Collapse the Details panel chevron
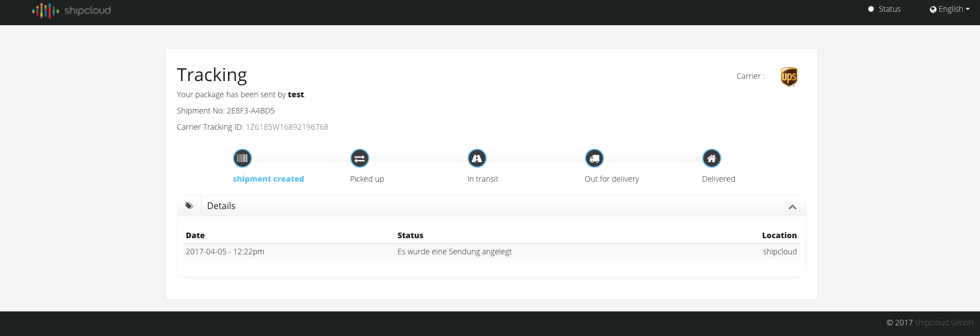Viewport: 980px width, 336px height. click(792, 207)
